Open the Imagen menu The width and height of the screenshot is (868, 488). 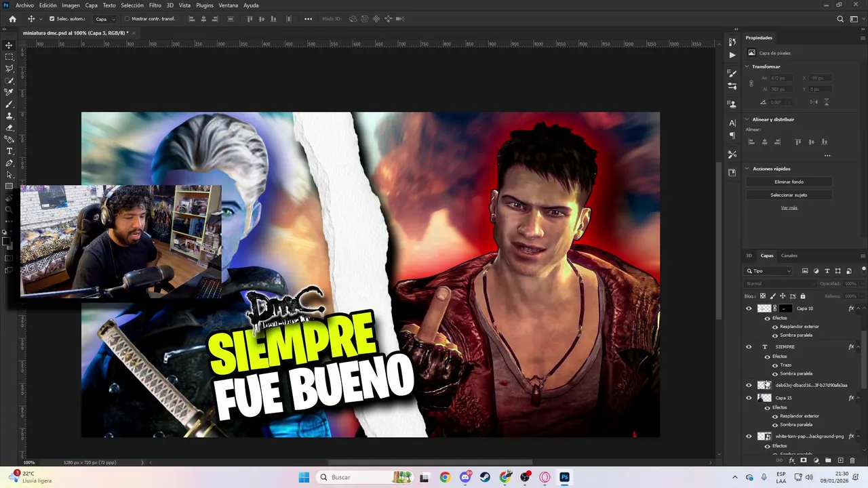coord(71,5)
